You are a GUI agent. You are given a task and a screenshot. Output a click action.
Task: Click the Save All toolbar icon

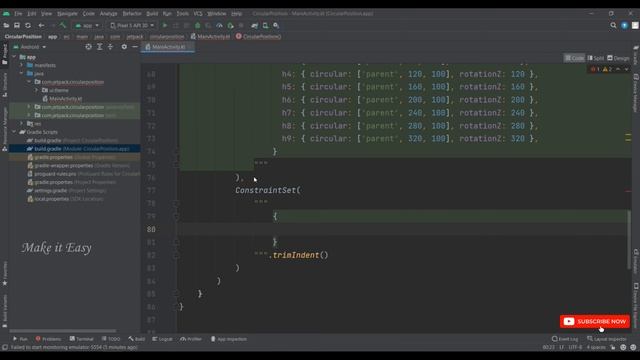17,25
